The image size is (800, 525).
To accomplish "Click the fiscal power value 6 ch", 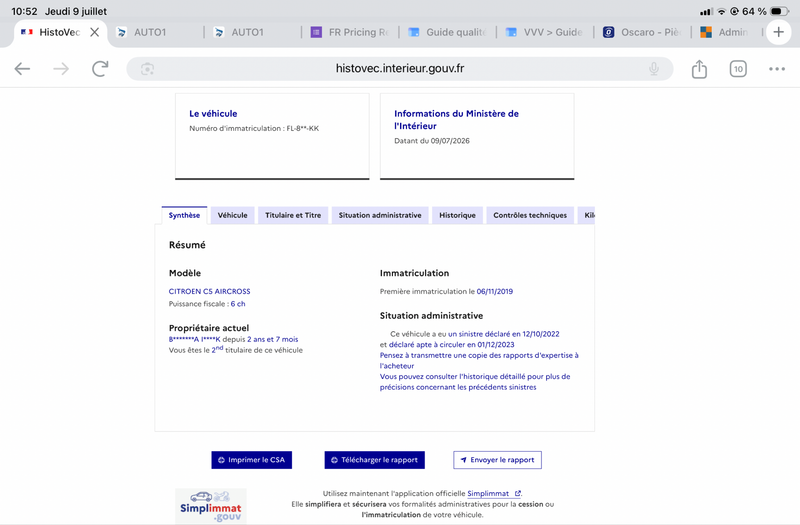I will (238, 304).
